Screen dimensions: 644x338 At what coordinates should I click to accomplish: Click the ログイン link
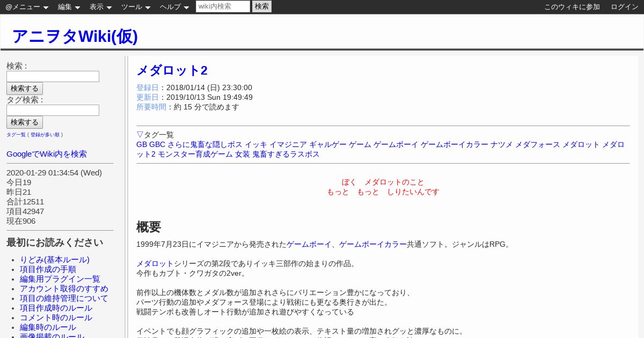(x=625, y=7)
